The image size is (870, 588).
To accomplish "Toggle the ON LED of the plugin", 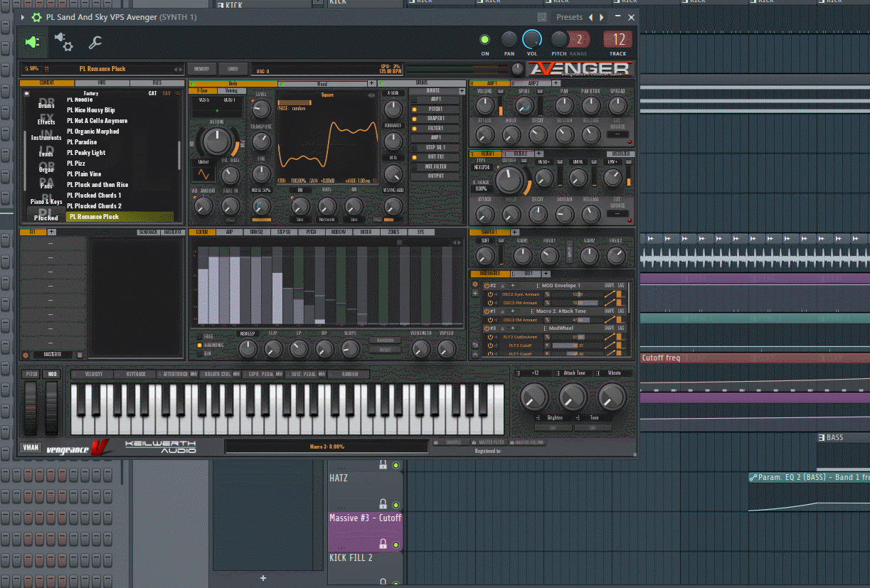I will (x=485, y=40).
